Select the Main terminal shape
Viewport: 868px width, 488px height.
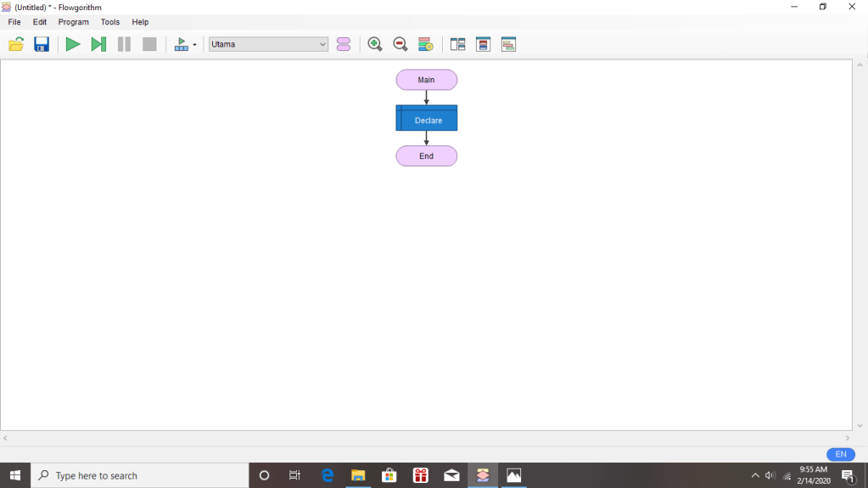click(x=427, y=80)
